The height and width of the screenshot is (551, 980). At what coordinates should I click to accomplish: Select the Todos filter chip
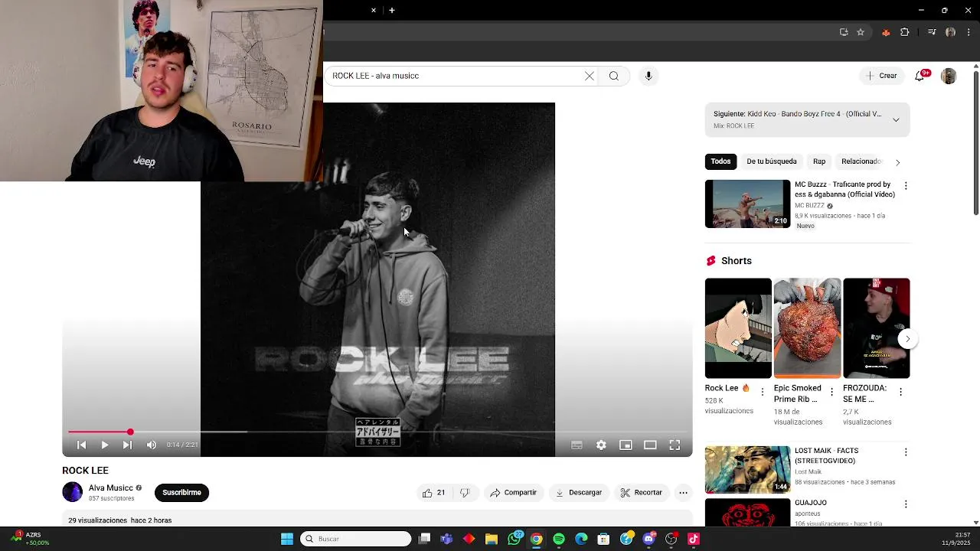point(720,161)
